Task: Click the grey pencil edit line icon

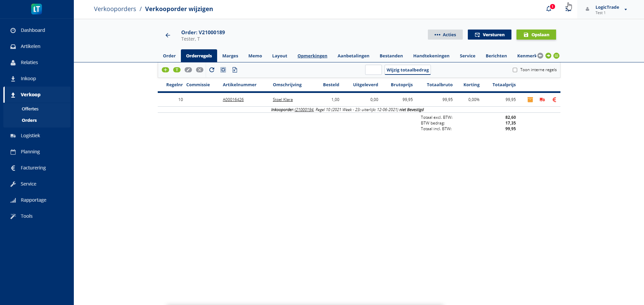Action: 188,70
